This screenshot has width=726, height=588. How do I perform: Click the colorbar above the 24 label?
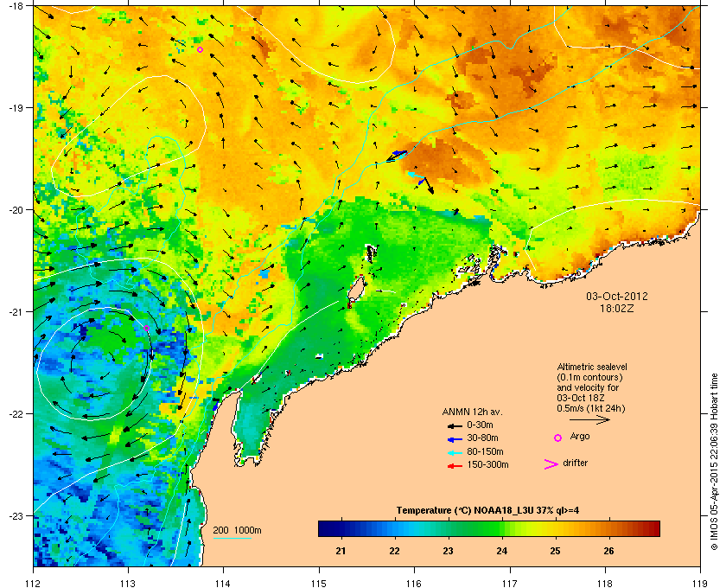(502, 528)
